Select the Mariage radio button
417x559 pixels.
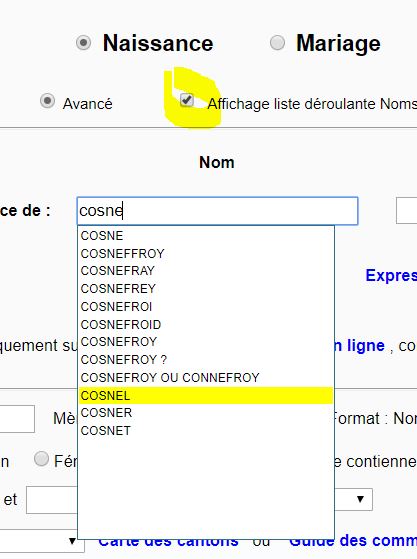tap(277, 43)
